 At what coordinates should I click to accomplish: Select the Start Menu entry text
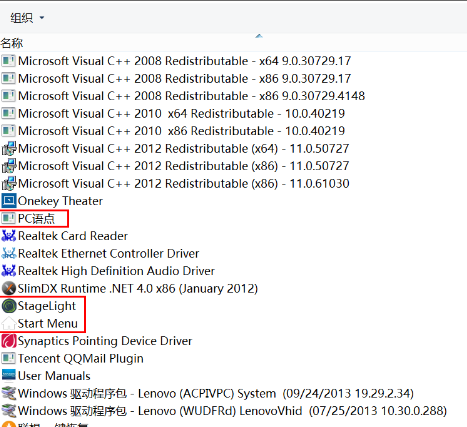pos(48,324)
